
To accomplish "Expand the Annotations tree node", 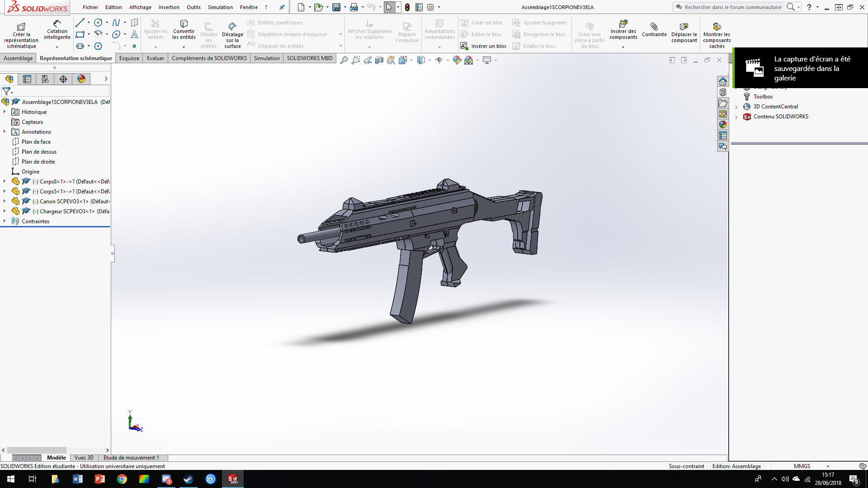I will (x=5, y=131).
